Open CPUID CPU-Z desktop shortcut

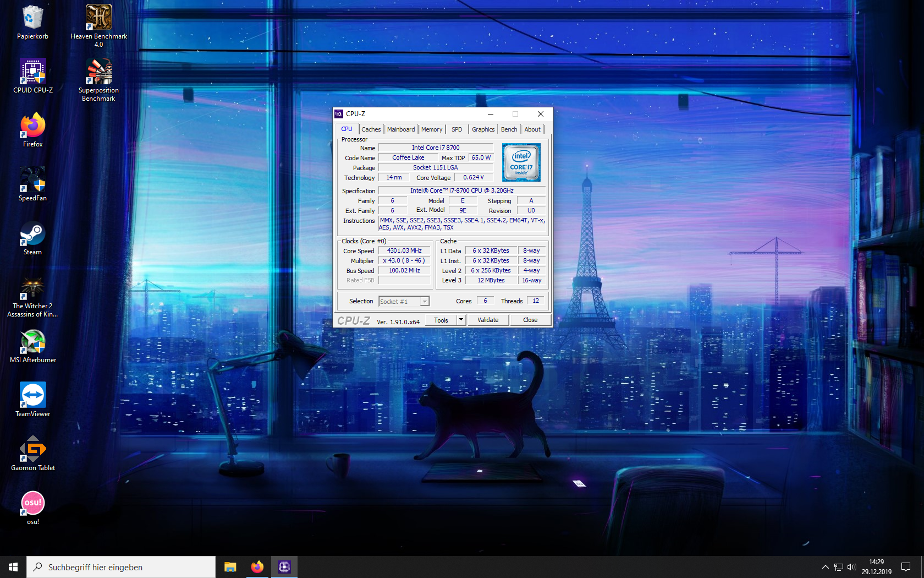(33, 76)
